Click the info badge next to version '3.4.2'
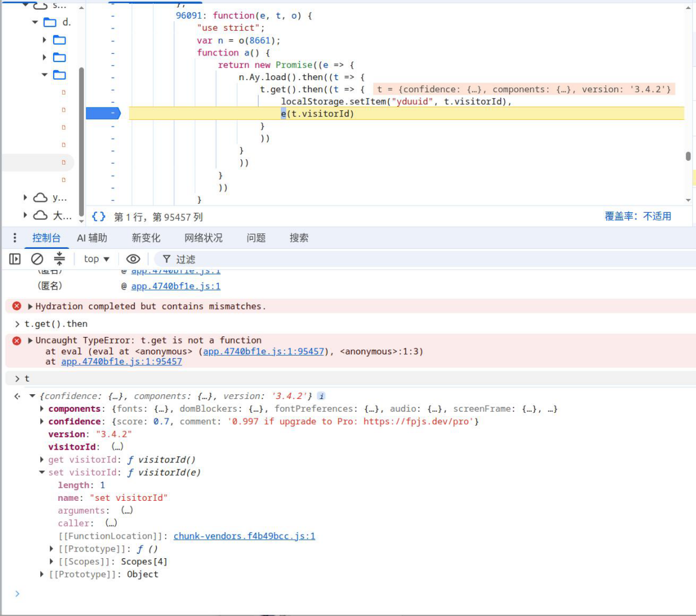 321,396
